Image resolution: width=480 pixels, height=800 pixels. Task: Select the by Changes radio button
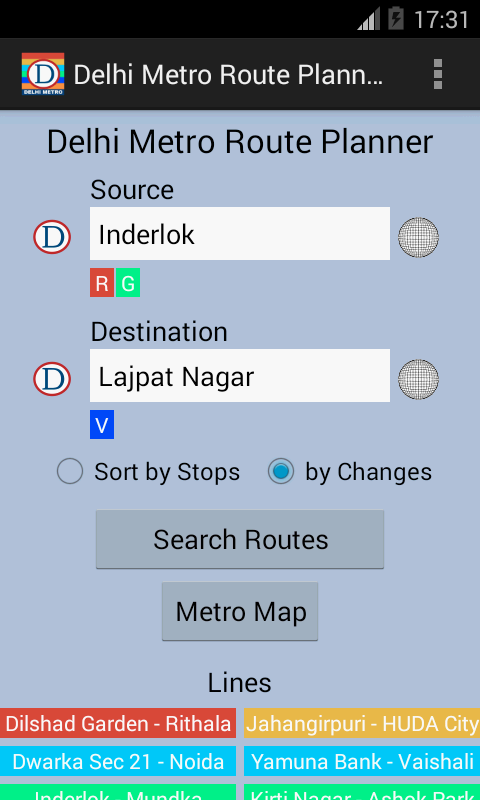coord(281,471)
